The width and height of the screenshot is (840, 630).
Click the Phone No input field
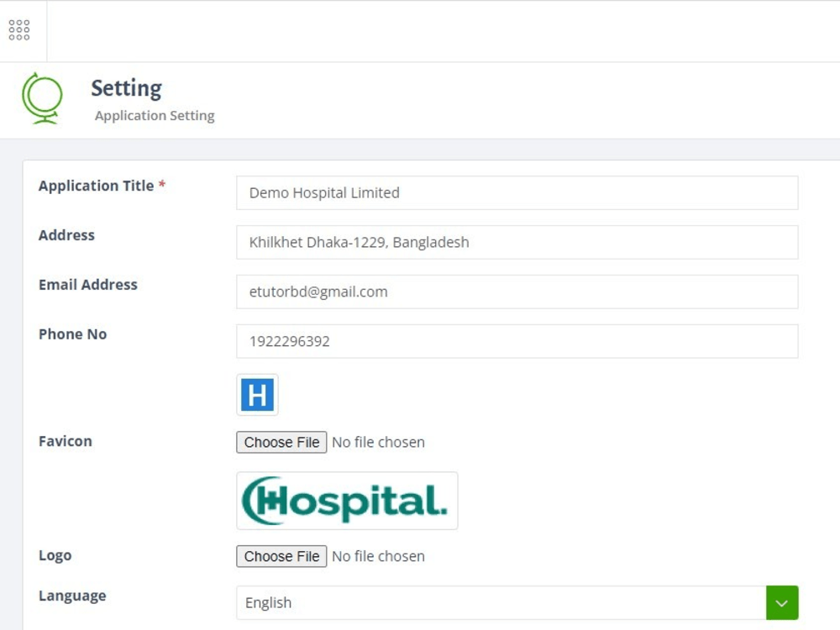[x=517, y=341]
